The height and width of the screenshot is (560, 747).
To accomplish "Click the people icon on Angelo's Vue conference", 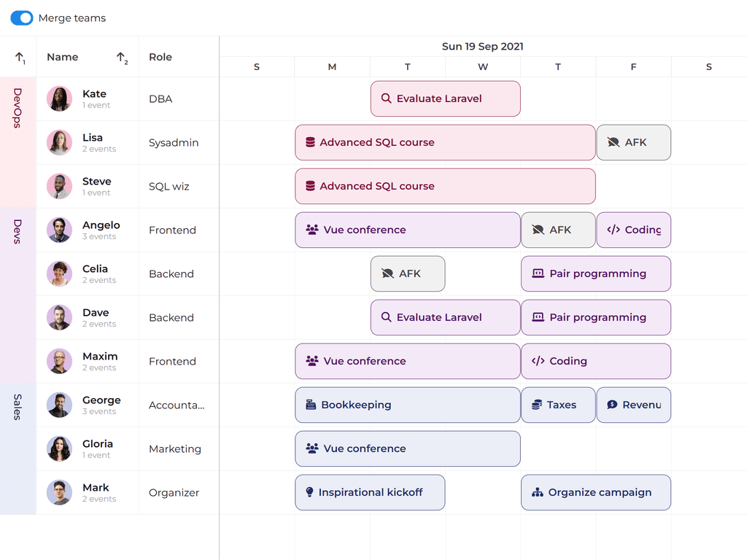I will 312,230.
